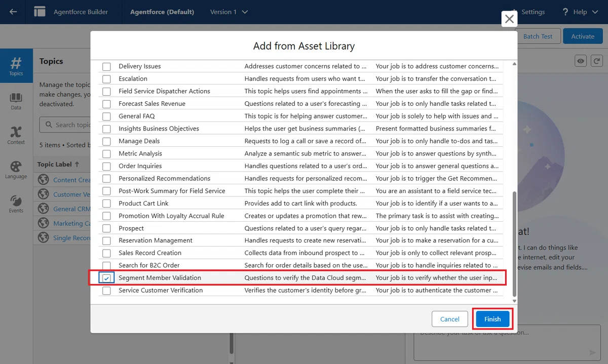Uncheck Segment Member Validation checkbox

tap(106, 278)
